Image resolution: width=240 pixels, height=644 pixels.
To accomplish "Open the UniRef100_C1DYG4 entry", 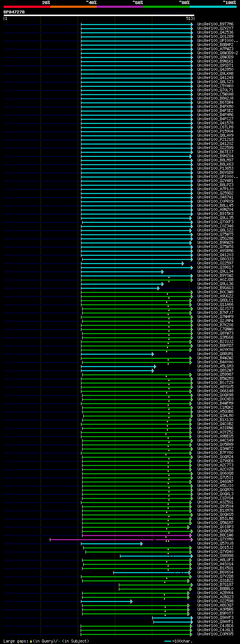I will point(215,498).
